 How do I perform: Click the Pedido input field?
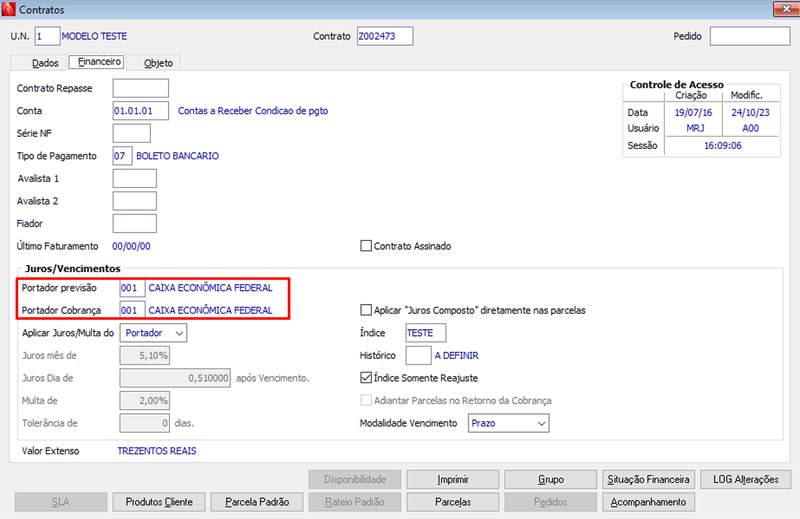click(x=750, y=36)
